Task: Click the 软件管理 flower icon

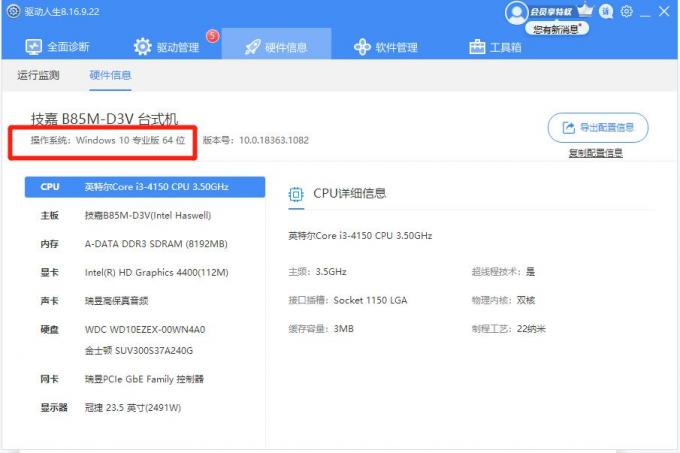Action: point(362,47)
